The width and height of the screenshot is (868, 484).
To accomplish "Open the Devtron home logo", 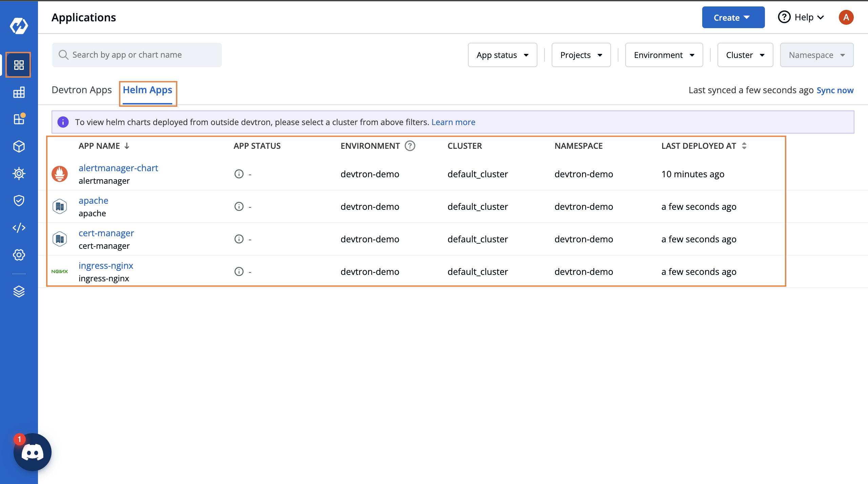I will [x=19, y=25].
